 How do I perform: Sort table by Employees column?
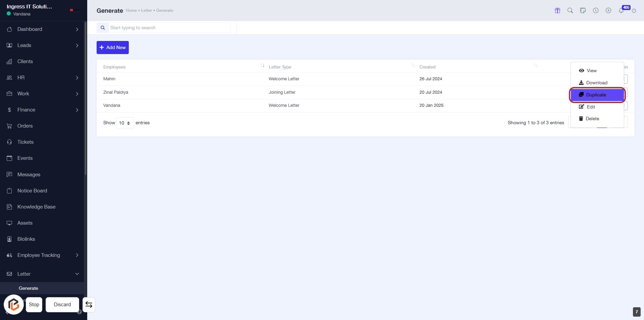click(x=262, y=65)
